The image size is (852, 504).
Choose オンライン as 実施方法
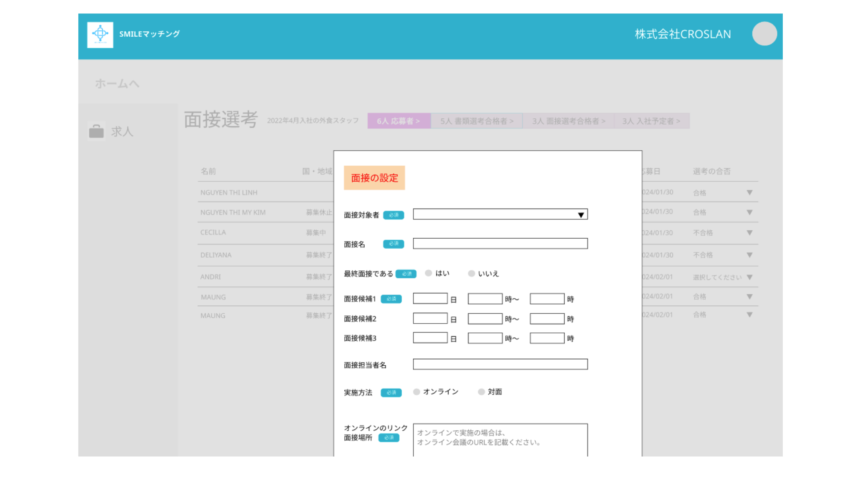point(416,392)
